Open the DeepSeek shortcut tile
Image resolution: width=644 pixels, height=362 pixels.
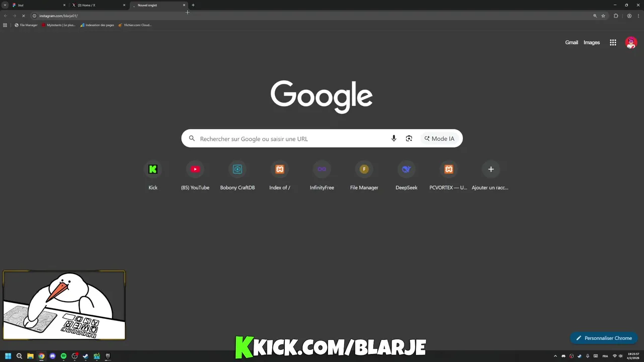(407, 175)
